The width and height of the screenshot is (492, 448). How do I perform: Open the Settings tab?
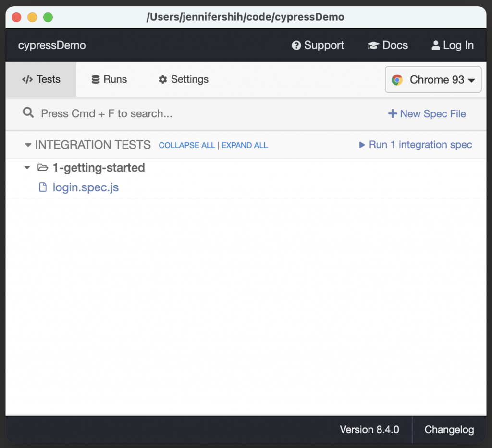tap(183, 79)
